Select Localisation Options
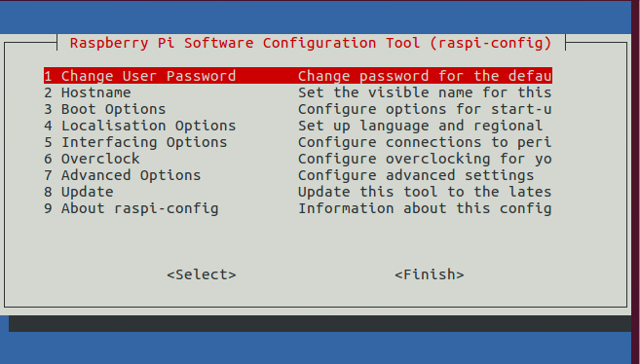This screenshot has width=640, height=364. pyautogui.click(x=298, y=126)
